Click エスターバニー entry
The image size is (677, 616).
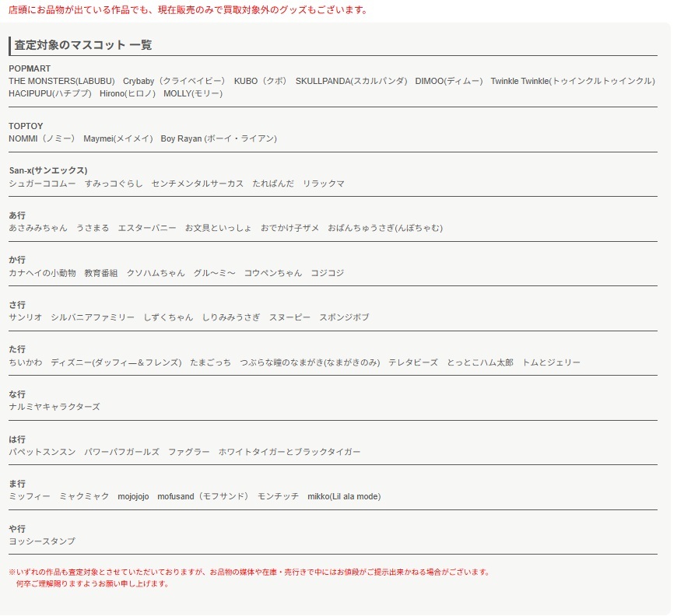tap(147, 228)
